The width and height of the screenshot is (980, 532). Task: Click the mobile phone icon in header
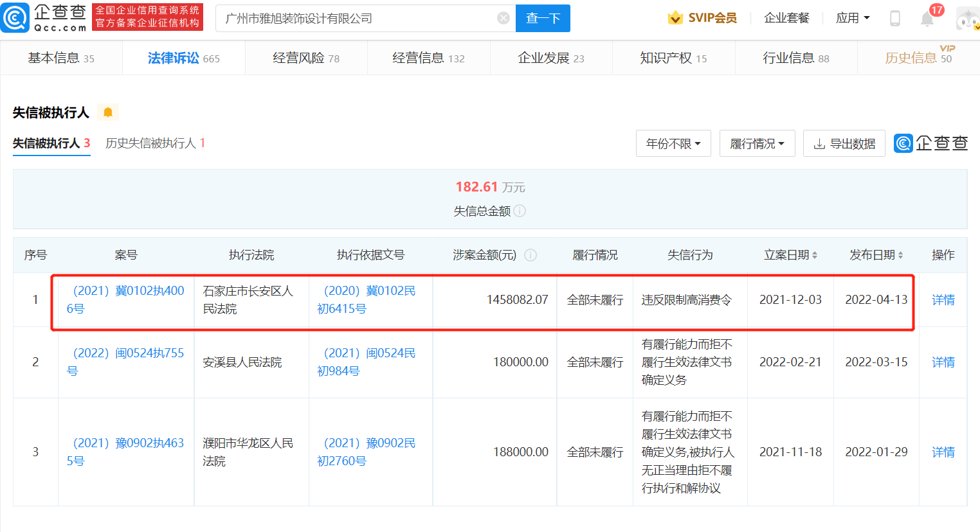coord(895,18)
